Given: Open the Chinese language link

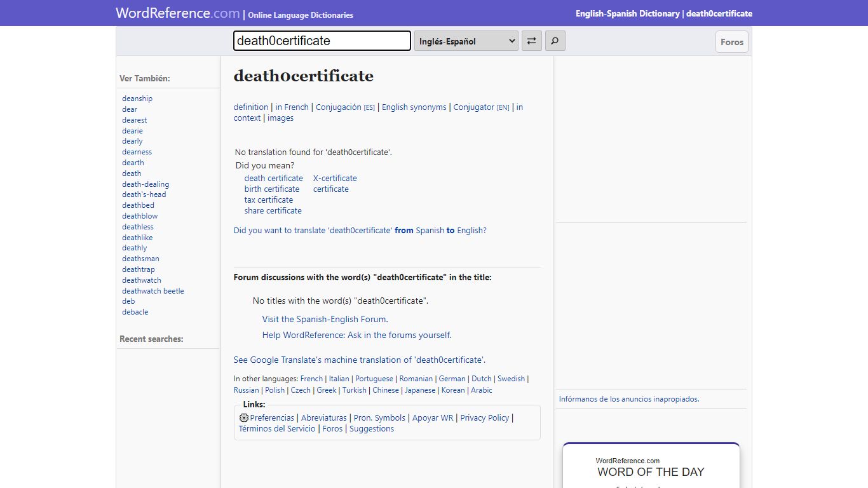Looking at the screenshot, I should 386,390.
